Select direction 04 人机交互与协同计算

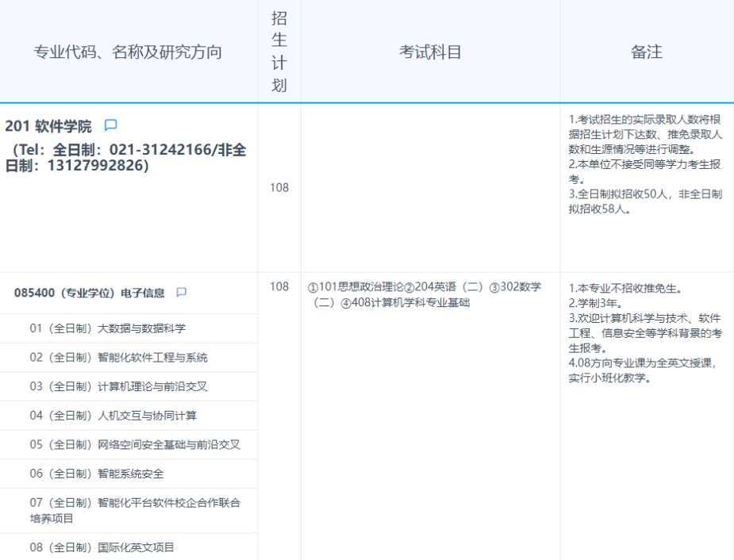click(x=113, y=416)
